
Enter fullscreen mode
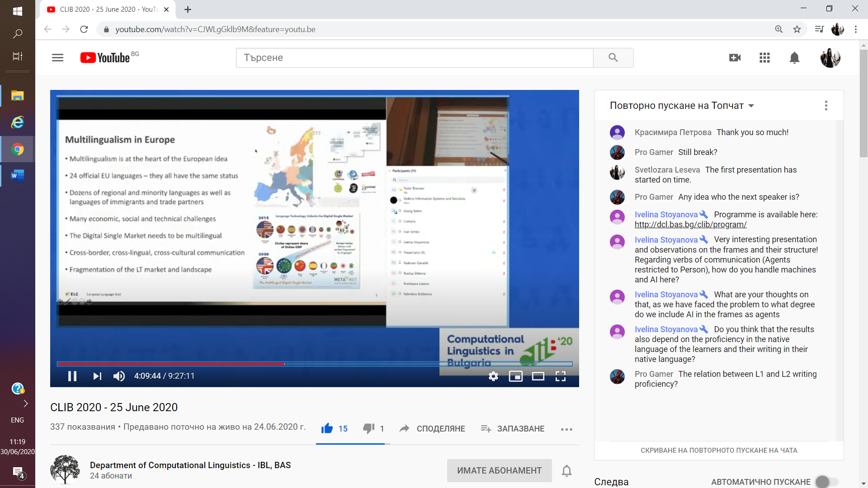pyautogui.click(x=561, y=376)
